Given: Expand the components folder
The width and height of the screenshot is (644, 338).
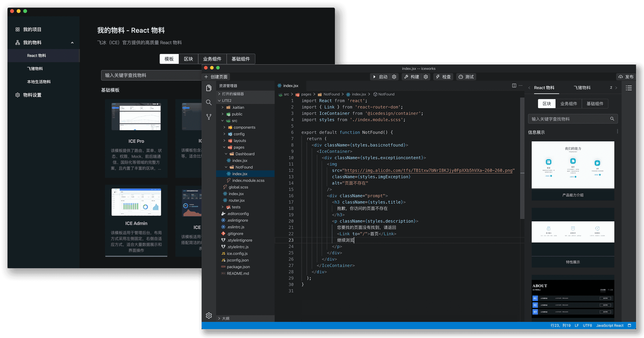Looking at the screenshot, I should (x=245, y=127).
